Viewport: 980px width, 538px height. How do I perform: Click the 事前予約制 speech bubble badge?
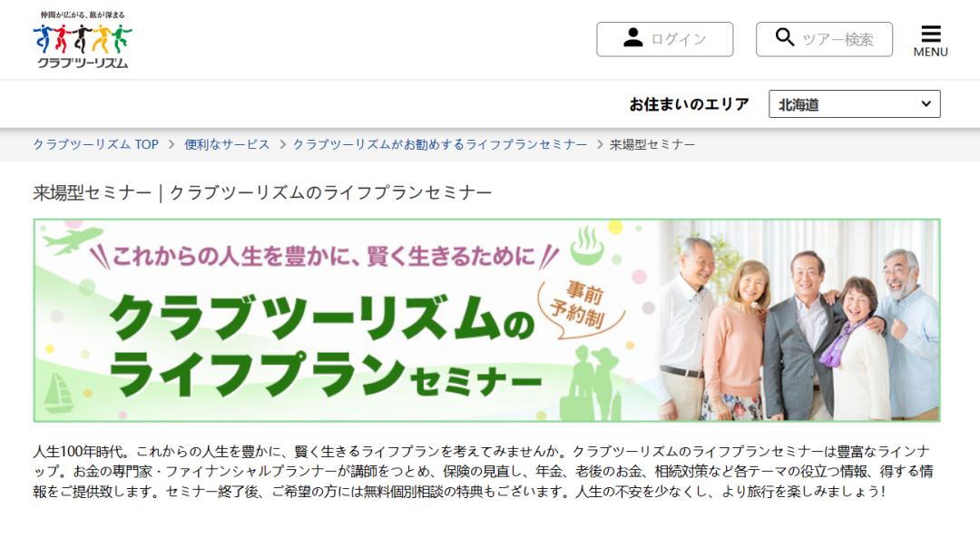(x=579, y=306)
